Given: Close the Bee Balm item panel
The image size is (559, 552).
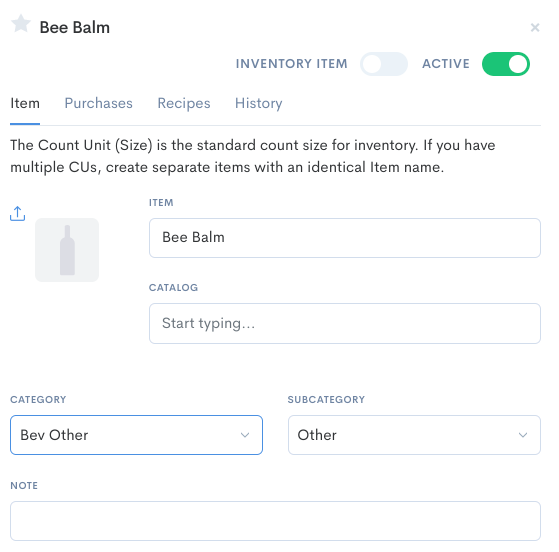Looking at the screenshot, I should (x=535, y=27).
